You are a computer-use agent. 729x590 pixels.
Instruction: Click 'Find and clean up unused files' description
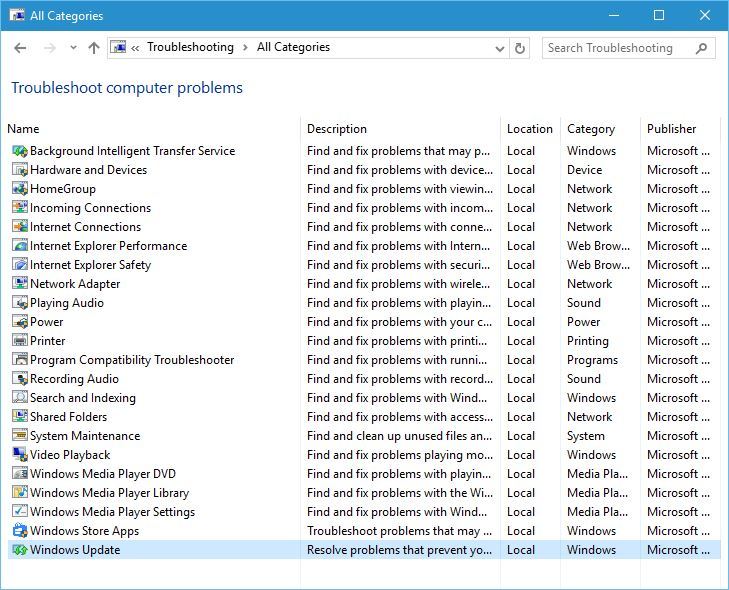(399, 436)
